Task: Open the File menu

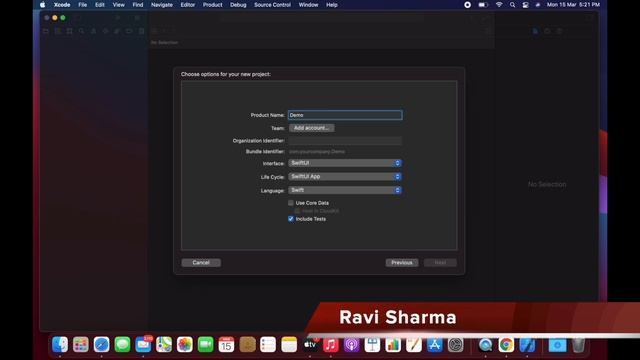Action: [82, 5]
